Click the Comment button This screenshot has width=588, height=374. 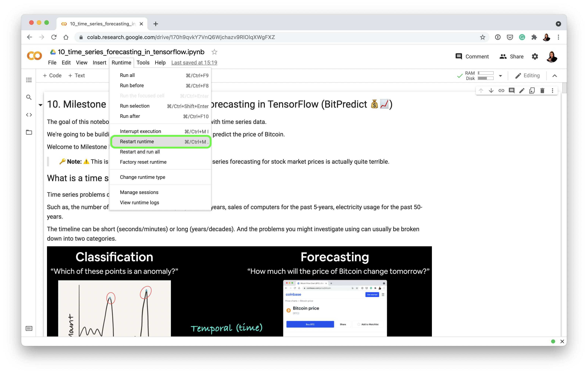coord(472,56)
